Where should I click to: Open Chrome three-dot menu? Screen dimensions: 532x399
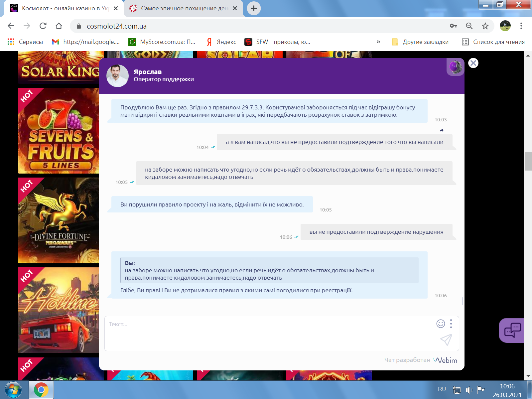pos(521,26)
